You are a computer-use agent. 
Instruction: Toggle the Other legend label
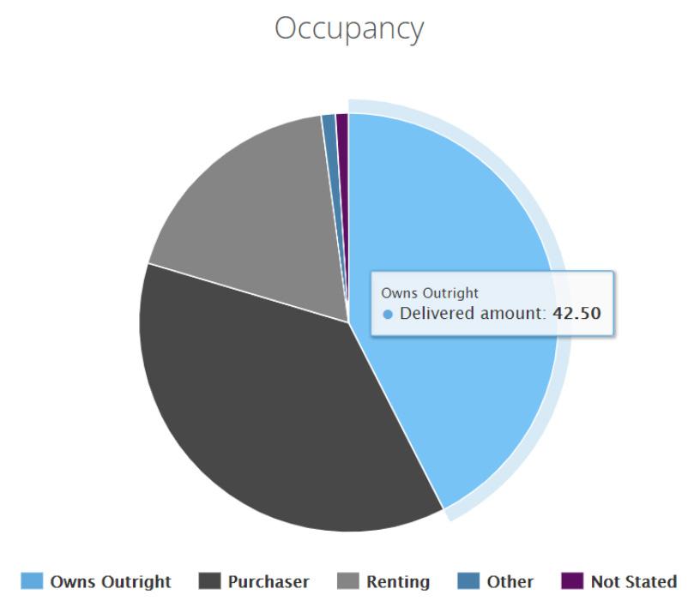pyautogui.click(x=510, y=581)
